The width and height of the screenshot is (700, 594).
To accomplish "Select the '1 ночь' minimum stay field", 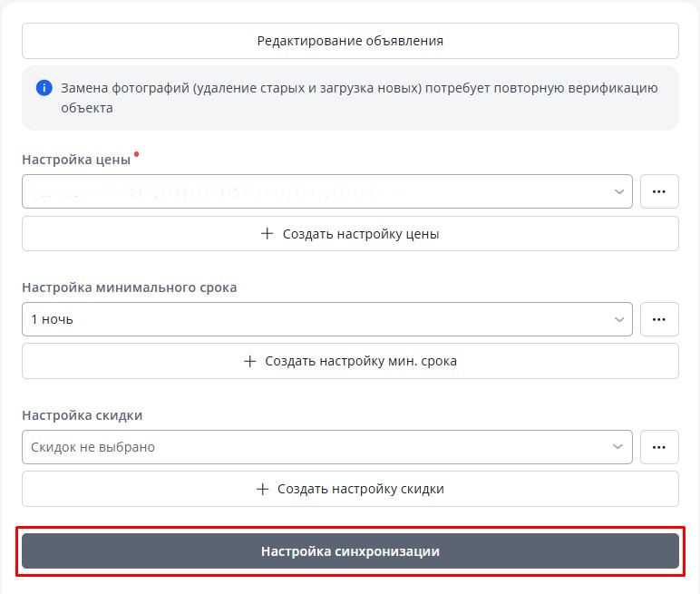I will click(308, 319).
